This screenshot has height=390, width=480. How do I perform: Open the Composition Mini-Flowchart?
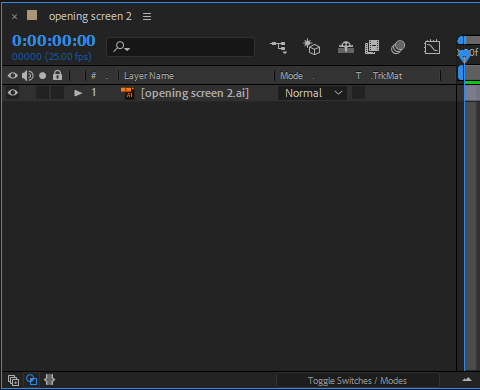[x=279, y=47]
